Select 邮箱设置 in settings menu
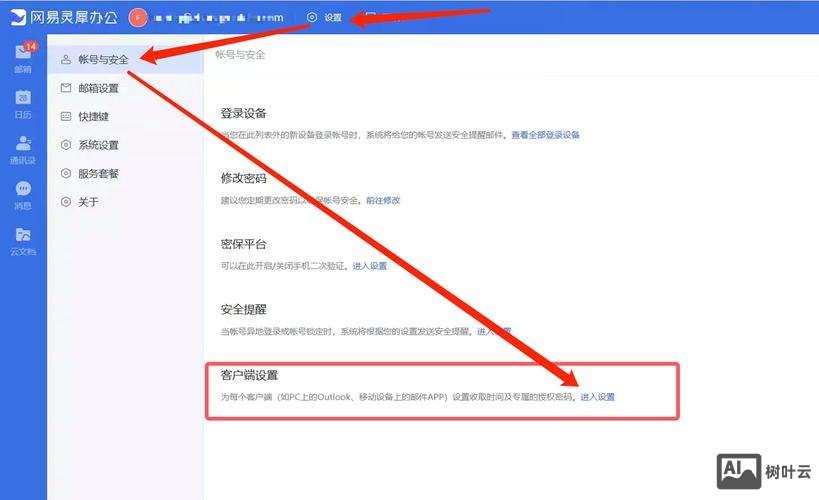This screenshot has height=500, width=819. 125,88
